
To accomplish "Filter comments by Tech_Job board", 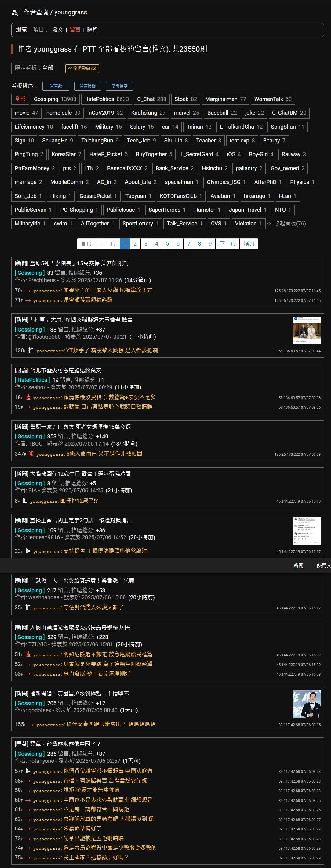I will tap(141, 141).
